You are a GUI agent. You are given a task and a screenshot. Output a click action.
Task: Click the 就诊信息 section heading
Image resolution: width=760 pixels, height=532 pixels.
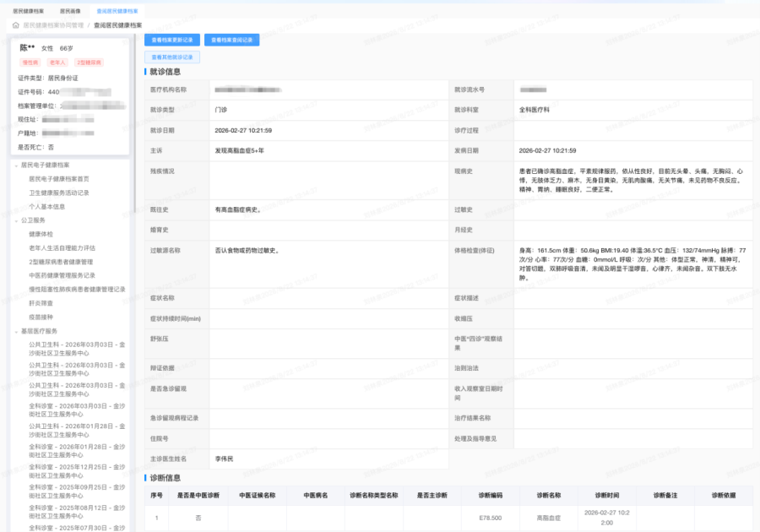pos(166,72)
